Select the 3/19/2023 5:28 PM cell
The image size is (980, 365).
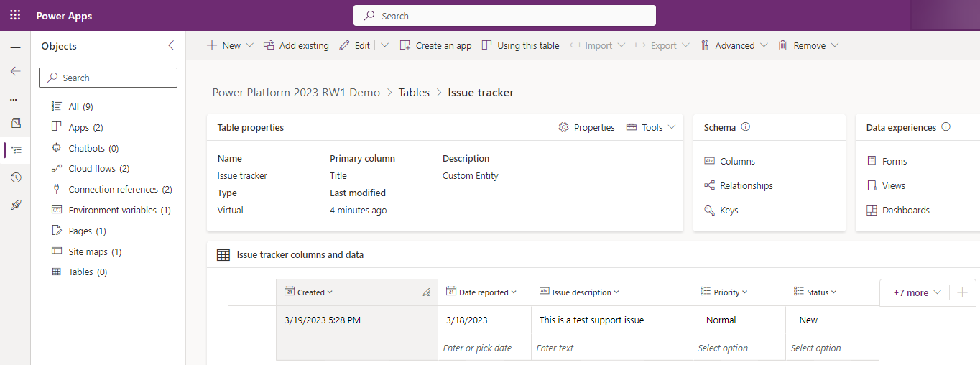[x=356, y=320]
